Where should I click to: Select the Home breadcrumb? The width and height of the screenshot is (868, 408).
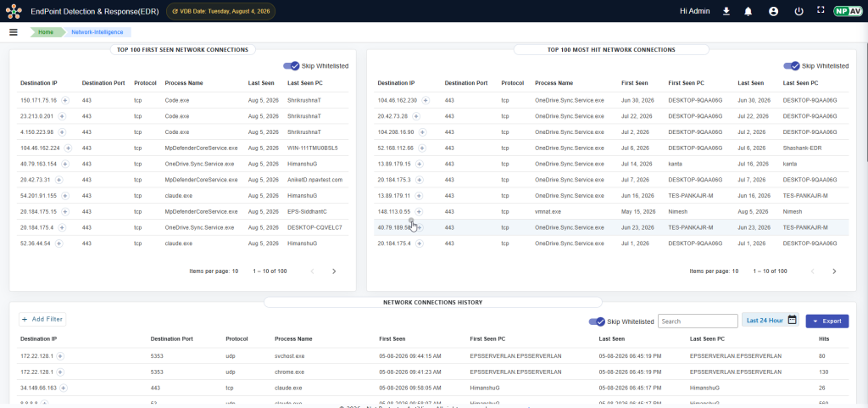(x=46, y=32)
